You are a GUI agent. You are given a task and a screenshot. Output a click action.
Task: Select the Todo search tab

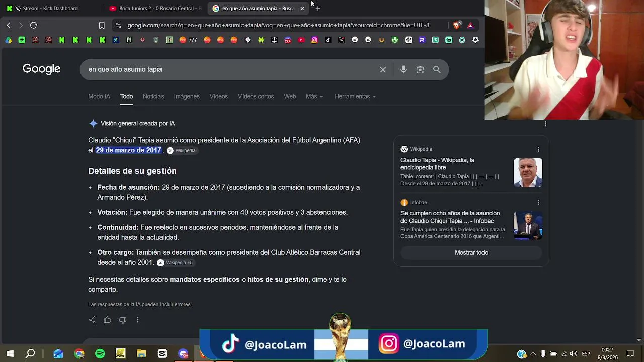(x=126, y=96)
